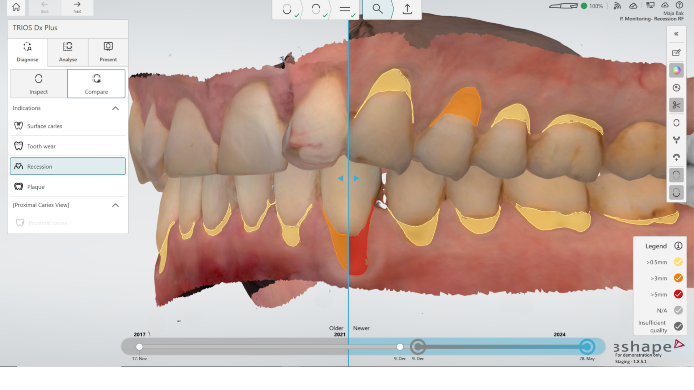Click the reset view circular icon
Screen dimensions: 694x390
point(676,88)
